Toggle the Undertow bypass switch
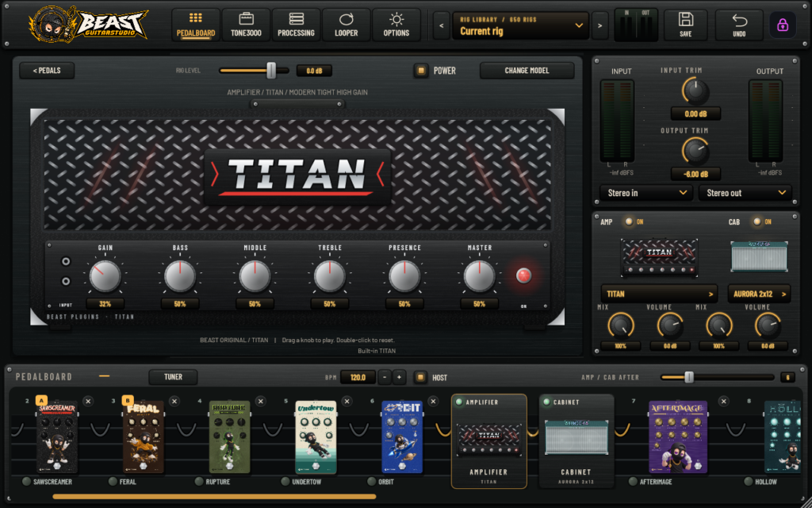The width and height of the screenshot is (812, 508). (285, 482)
